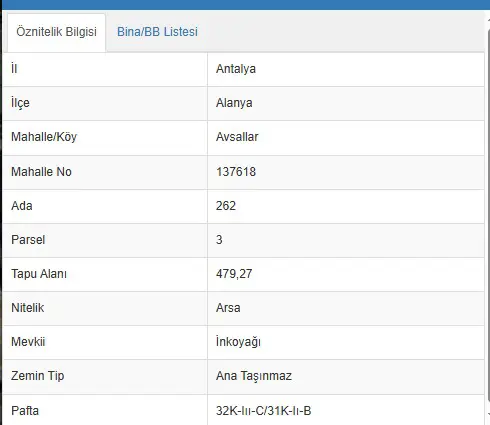Viewport: 490px width, 425px height.
Task: Click the Parsel row label
Action: click(28, 240)
